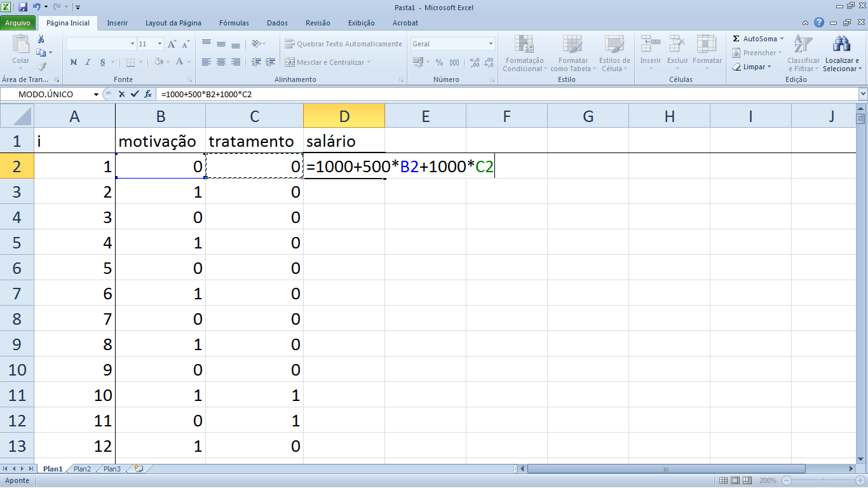
Task: Click the Localizar e Selecionar binoculars icon
Action: pyautogui.click(x=842, y=43)
